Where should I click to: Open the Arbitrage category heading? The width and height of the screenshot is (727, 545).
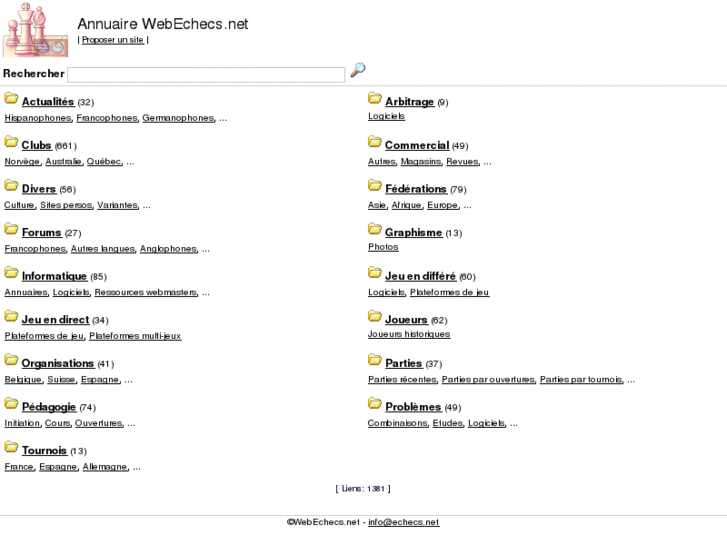click(x=409, y=102)
